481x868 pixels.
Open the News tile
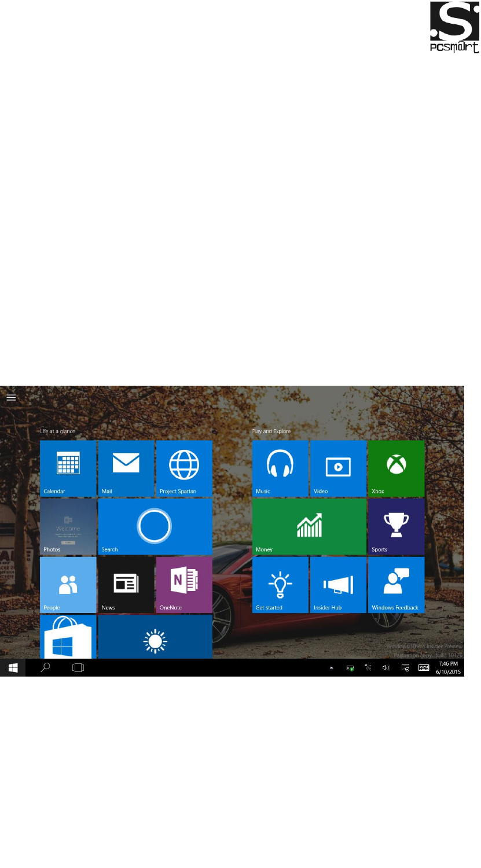(126, 585)
